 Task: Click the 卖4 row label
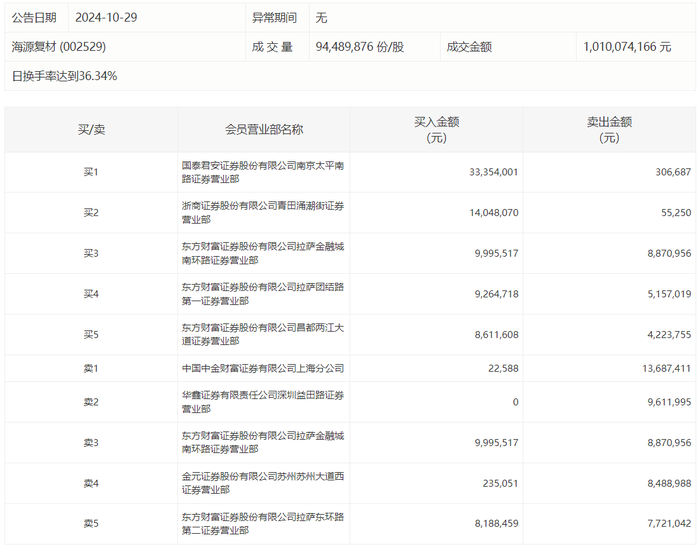91,483
